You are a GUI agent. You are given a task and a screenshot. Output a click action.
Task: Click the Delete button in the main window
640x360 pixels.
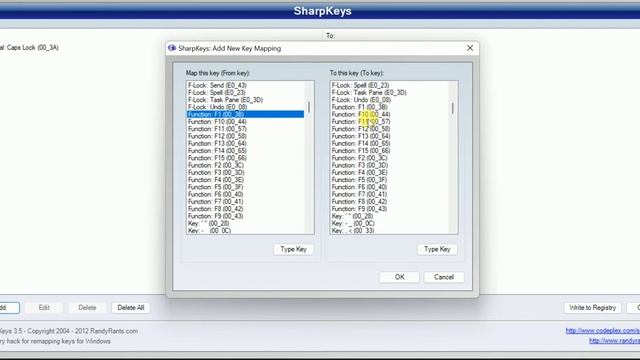coord(87,308)
